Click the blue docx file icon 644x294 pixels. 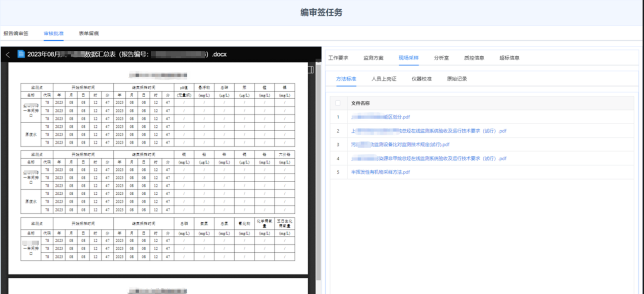(x=21, y=54)
